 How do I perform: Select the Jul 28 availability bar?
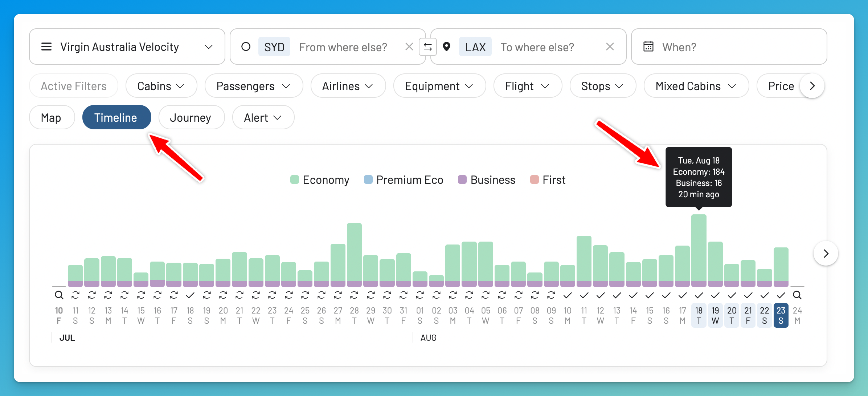pos(354,255)
